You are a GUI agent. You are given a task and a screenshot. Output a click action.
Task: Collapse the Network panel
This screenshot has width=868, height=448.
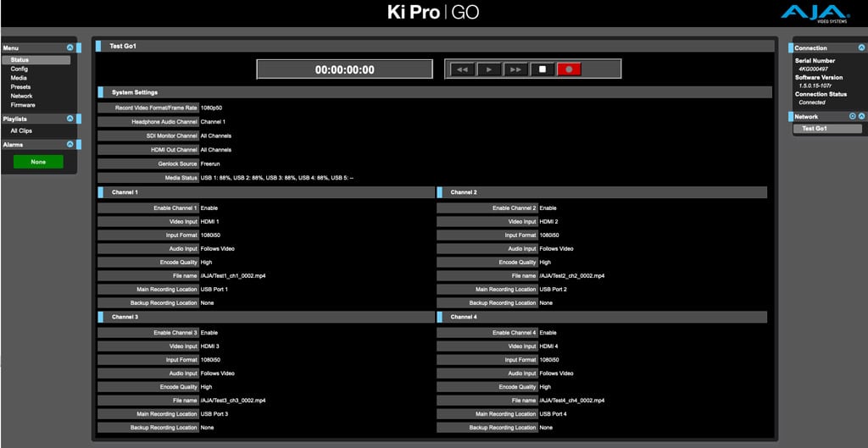click(862, 116)
